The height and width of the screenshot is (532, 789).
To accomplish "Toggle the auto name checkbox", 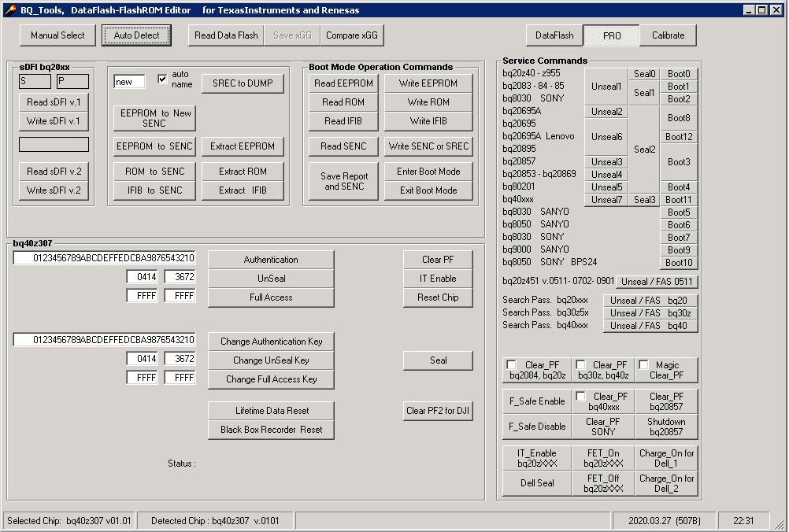I will click(x=162, y=79).
